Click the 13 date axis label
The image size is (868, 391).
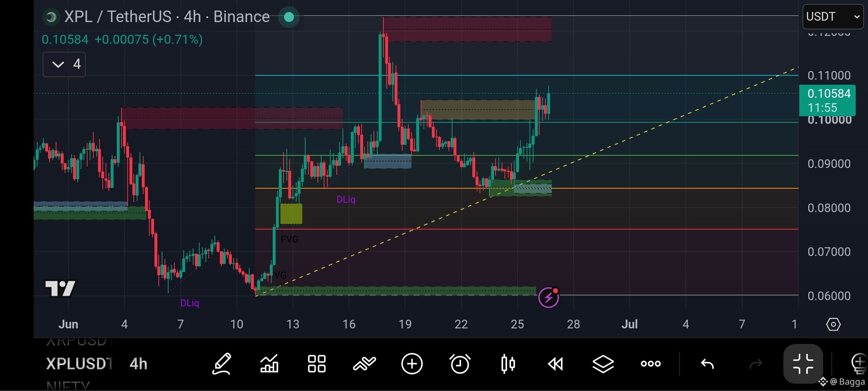click(293, 324)
